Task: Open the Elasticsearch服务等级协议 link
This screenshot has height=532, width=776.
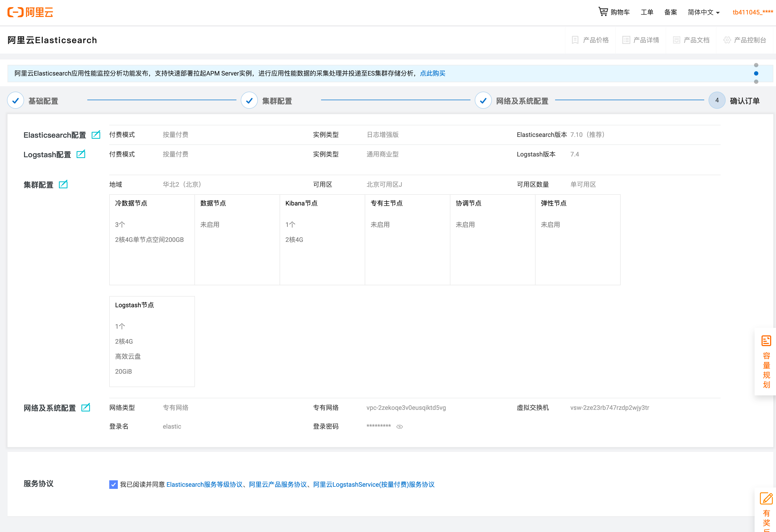Action: click(x=204, y=484)
